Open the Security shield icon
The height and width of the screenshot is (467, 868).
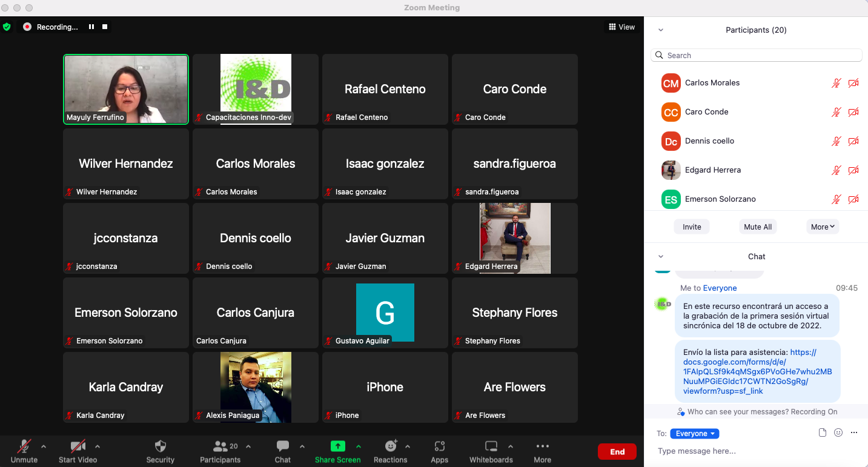(x=161, y=446)
